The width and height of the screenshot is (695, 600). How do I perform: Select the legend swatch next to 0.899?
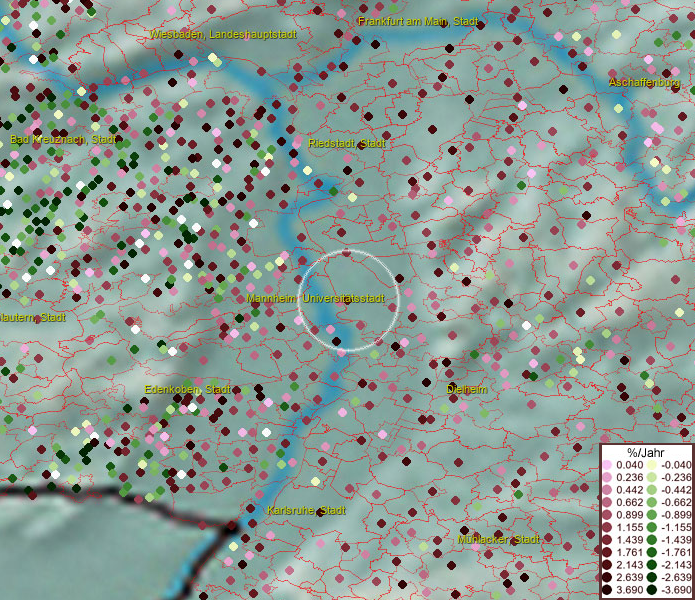tap(607, 515)
